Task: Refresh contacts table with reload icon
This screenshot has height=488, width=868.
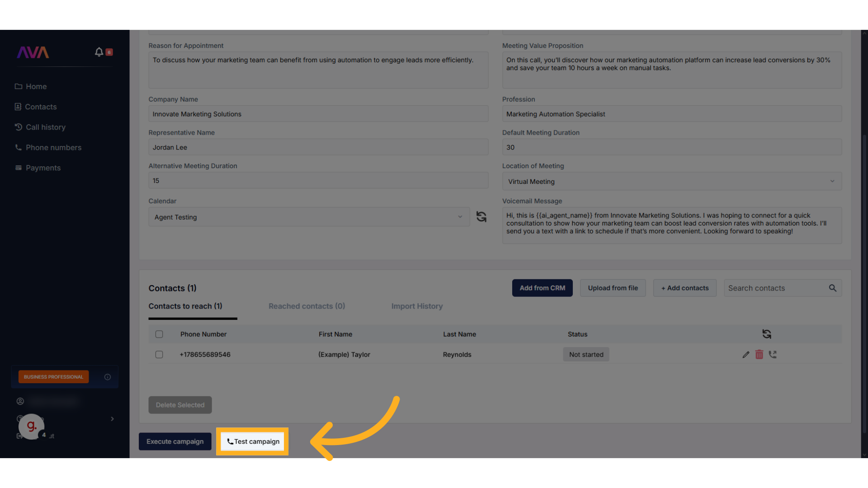Action: click(x=767, y=334)
